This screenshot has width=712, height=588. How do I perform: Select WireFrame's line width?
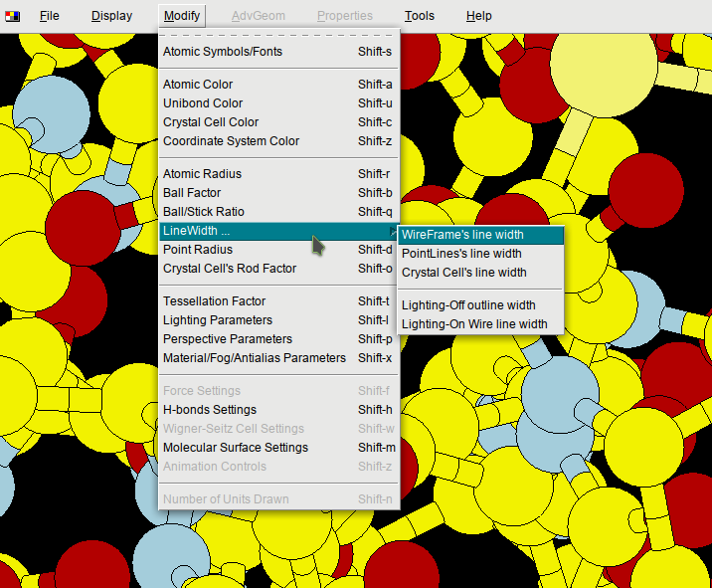[x=480, y=235]
